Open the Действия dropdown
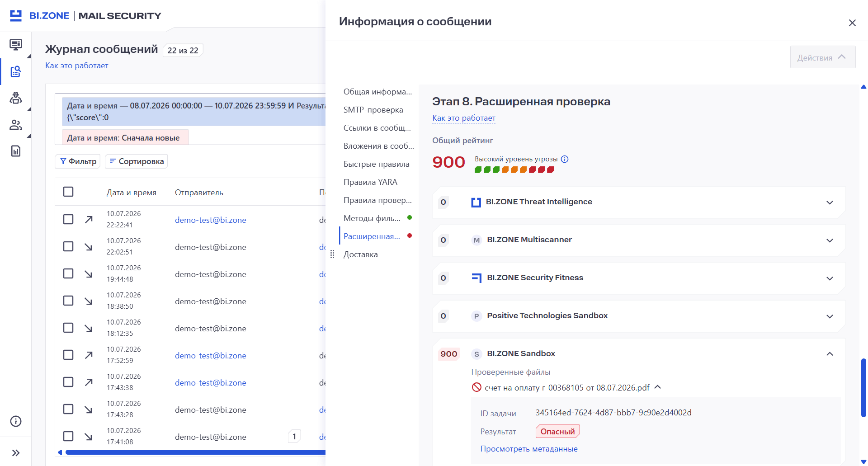The width and height of the screenshot is (868, 466). coord(822,57)
